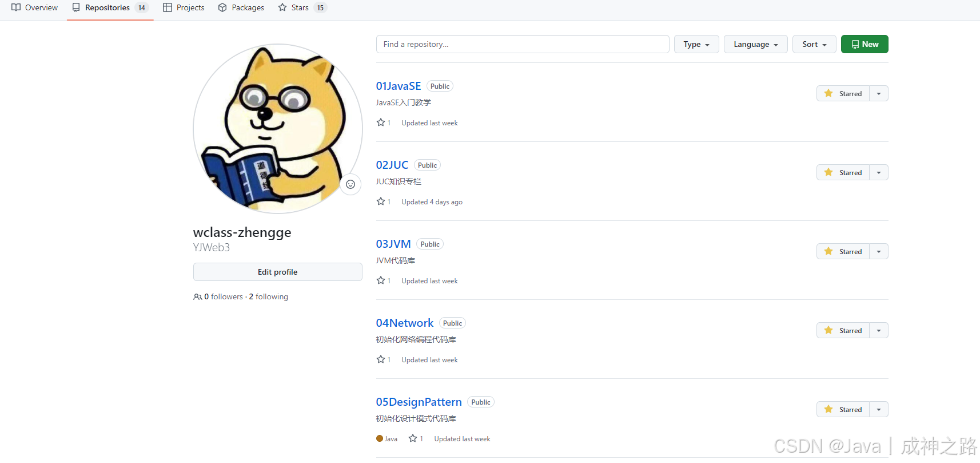Click the Public badge beside 05DesignPattern

coord(481,402)
